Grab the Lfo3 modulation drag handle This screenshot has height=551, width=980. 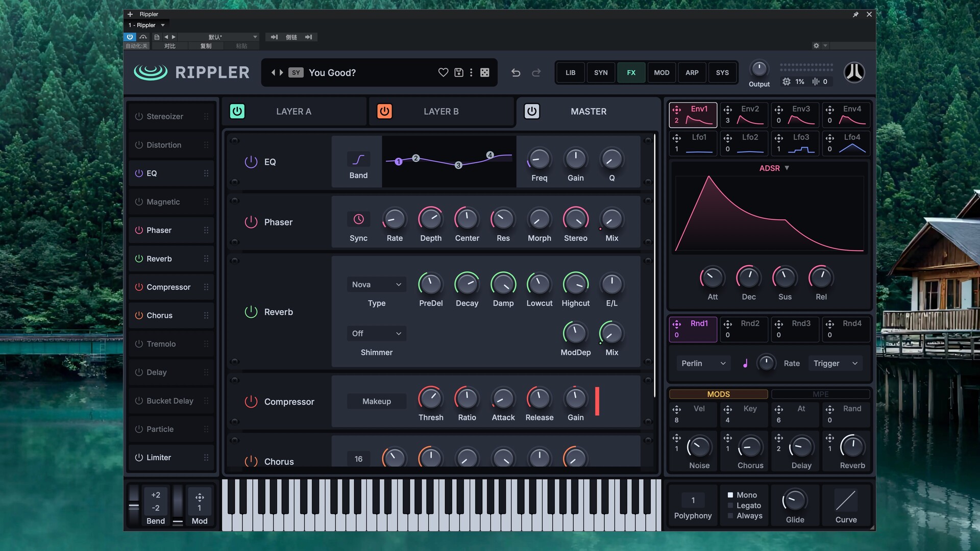coord(779,138)
